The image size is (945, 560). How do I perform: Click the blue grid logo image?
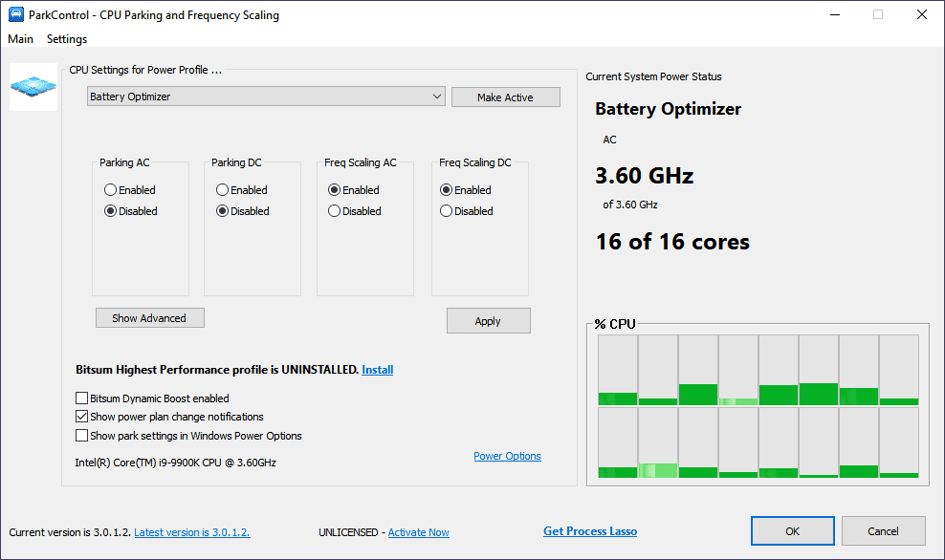(33, 87)
